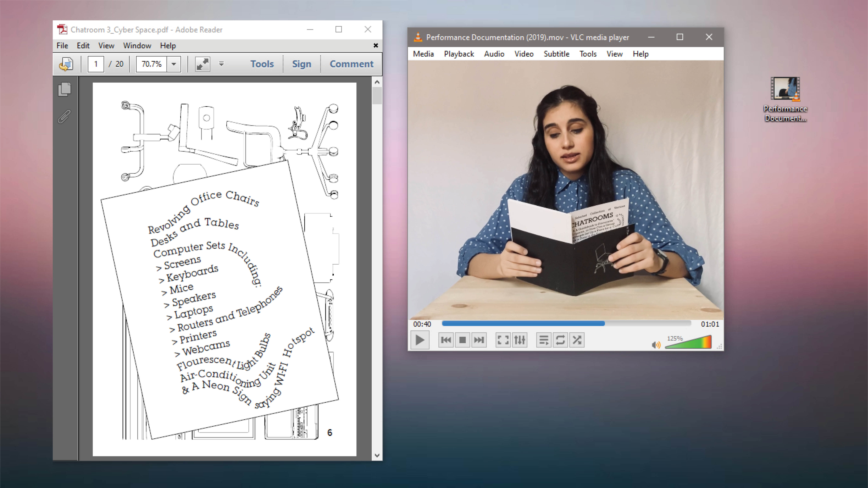Screen dimensions: 868x488
Task: Click the Adobe Reader PDF title bar icon
Action: coord(62,30)
